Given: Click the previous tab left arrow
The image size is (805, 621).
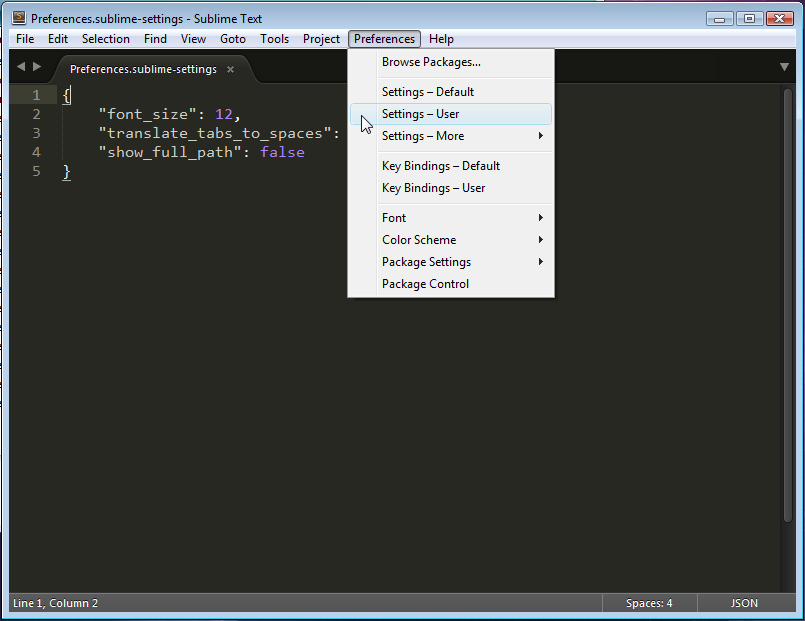Looking at the screenshot, I should 21,67.
